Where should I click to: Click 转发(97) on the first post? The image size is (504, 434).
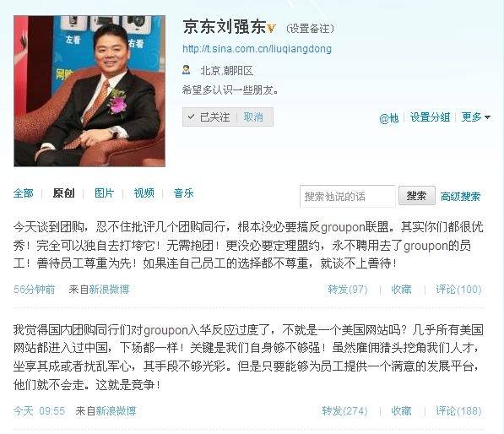coord(348,290)
